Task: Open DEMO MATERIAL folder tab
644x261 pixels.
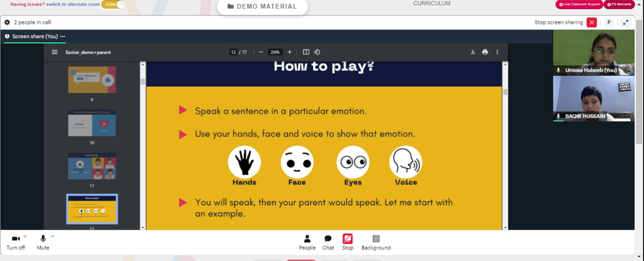Action: pos(262,6)
